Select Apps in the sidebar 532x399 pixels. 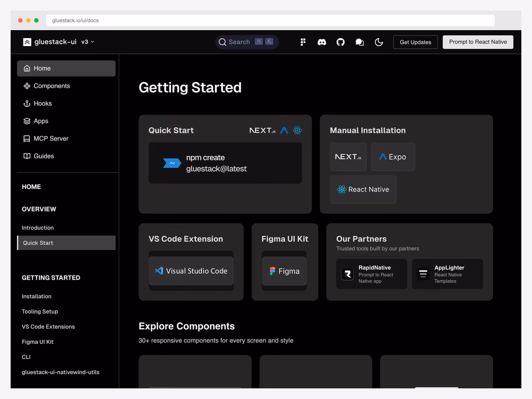tap(66, 121)
